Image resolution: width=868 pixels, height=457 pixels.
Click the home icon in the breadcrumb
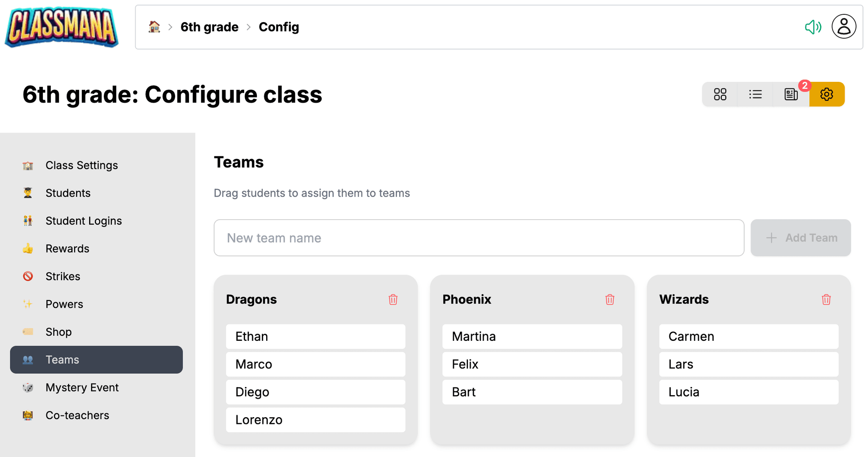coord(154,26)
